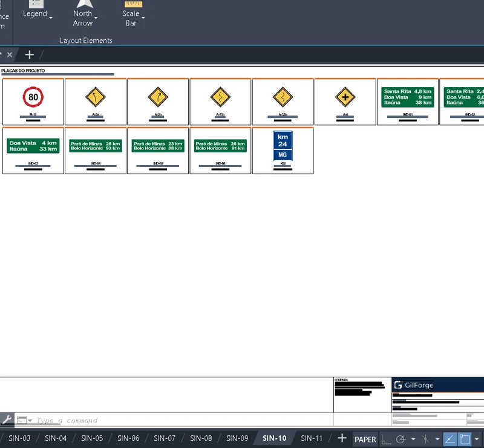The width and height of the screenshot is (484, 448).
Task: Select the Pará de Minas 28 km sign
Action: point(96,146)
